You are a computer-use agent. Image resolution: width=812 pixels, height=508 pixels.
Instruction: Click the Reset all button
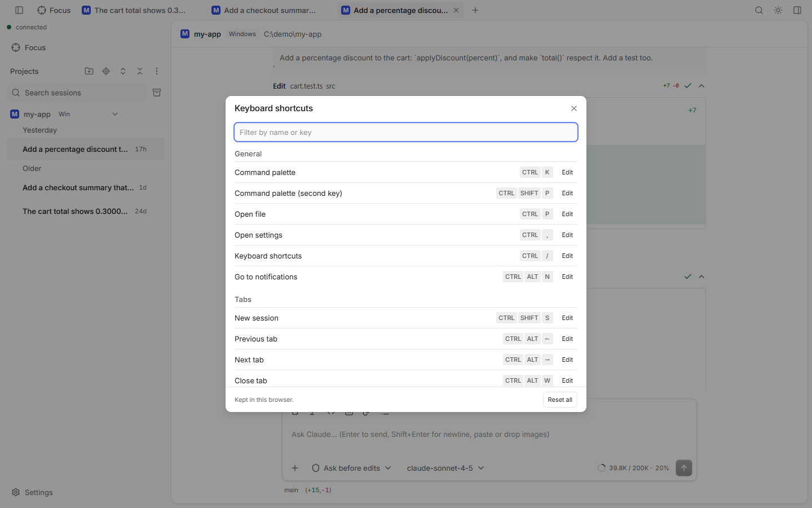(560, 400)
